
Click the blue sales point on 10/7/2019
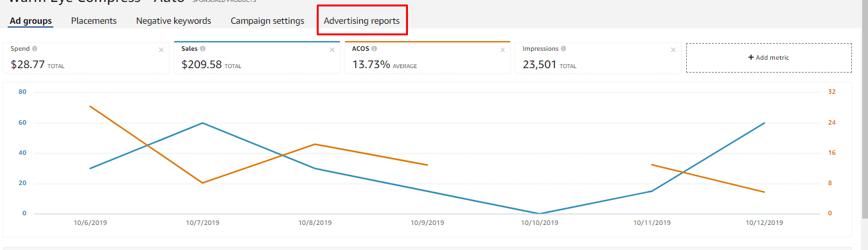coord(202,123)
